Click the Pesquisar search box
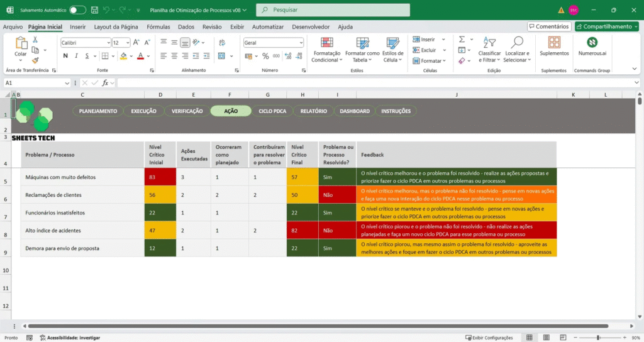The image size is (644, 342). click(x=333, y=10)
